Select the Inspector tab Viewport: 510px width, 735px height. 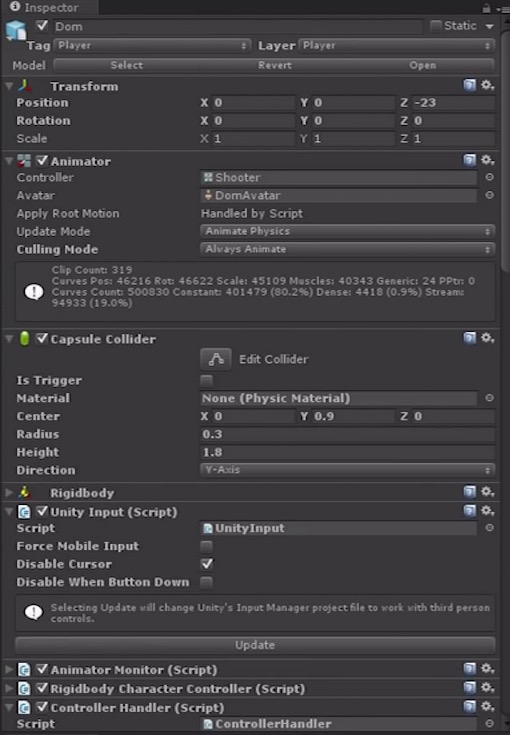tap(49, 7)
